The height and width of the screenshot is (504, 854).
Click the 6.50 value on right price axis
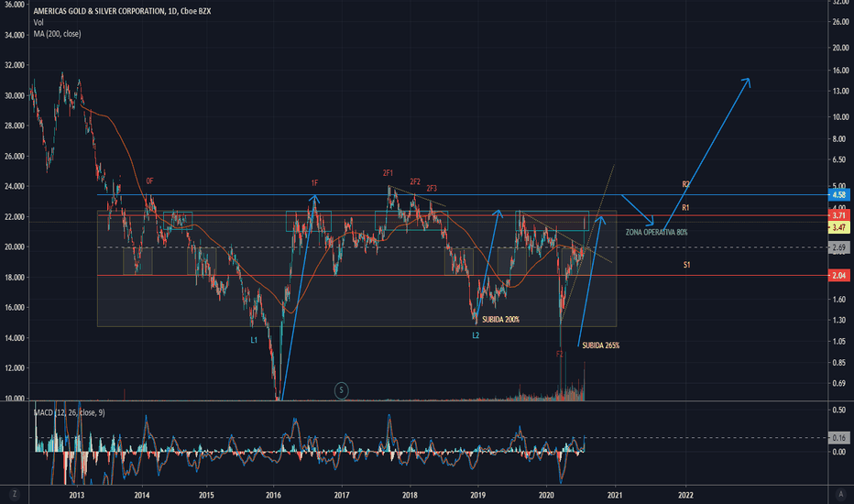pyautogui.click(x=840, y=159)
